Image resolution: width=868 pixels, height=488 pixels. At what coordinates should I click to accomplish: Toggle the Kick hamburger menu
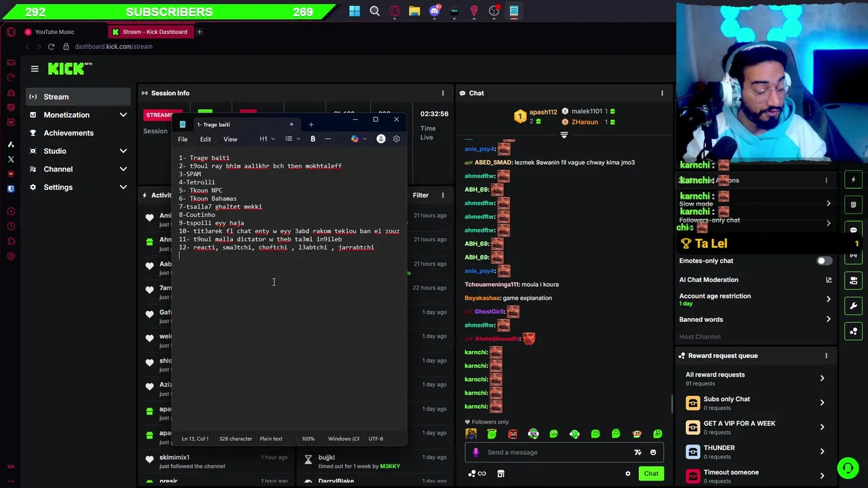click(35, 68)
